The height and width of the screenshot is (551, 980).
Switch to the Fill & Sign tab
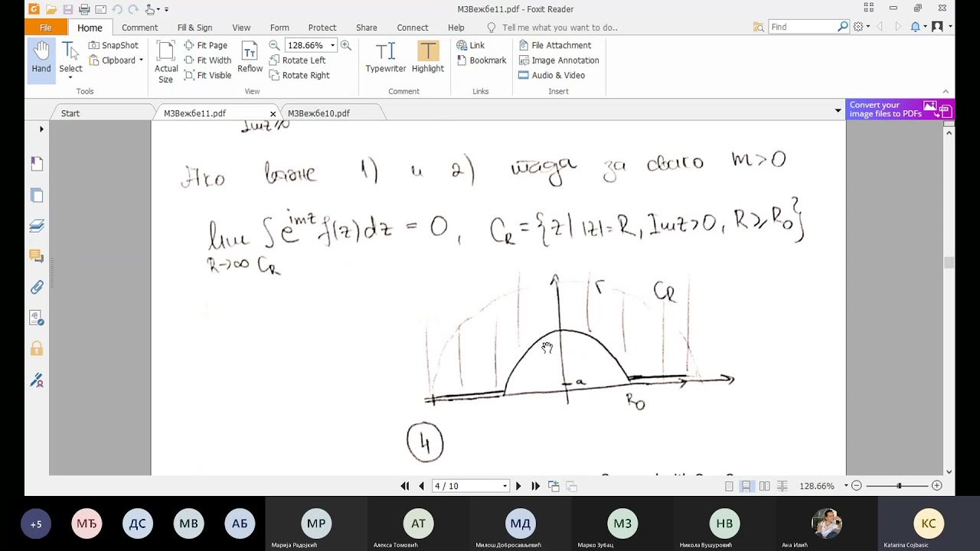[194, 28]
